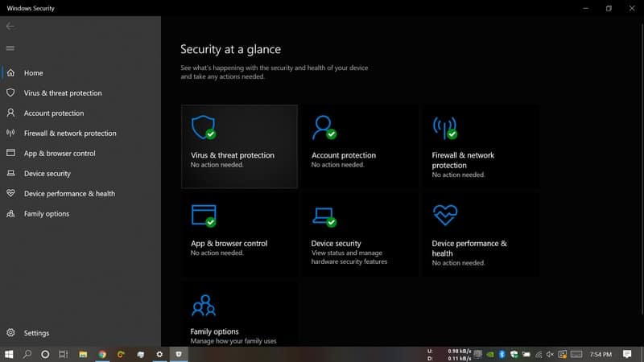The height and width of the screenshot is (362, 644).
Task: Open the Family options tile title
Action: tap(214, 331)
